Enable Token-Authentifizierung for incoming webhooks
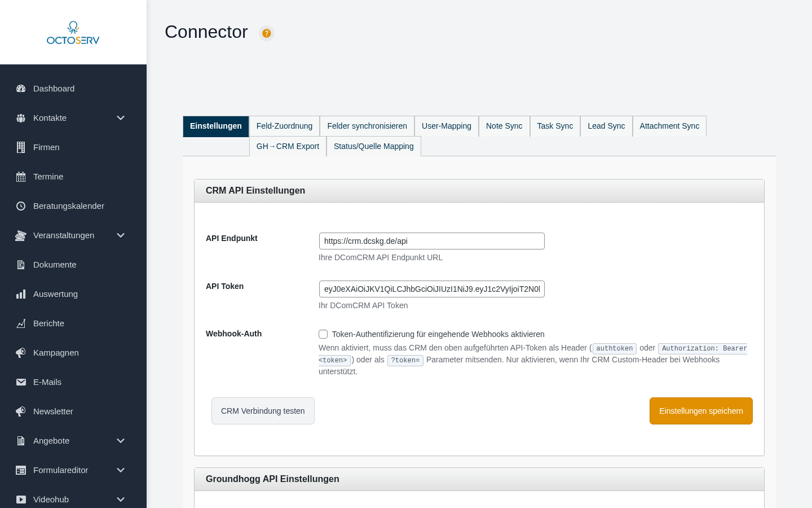Screen dimensions: 812x508 click(323, 334)
